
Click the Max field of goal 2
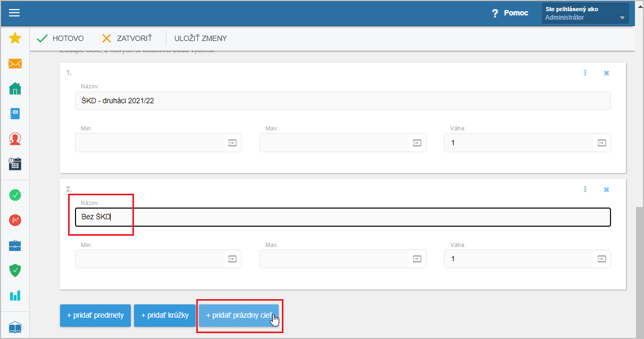[334, 259]
